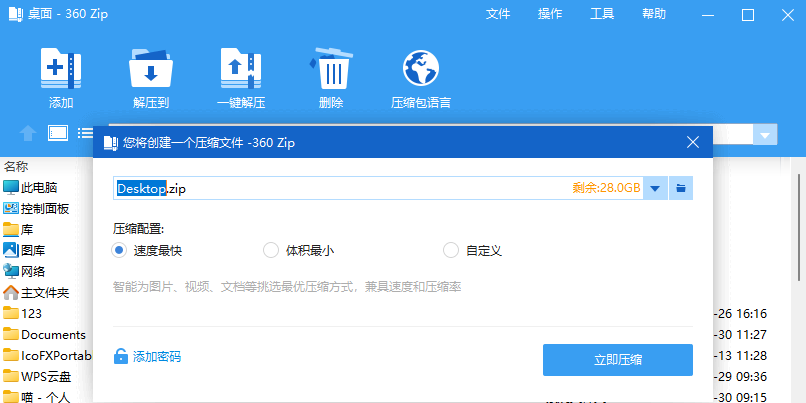Click the browse folder icon in dialog

coord(681,188)
